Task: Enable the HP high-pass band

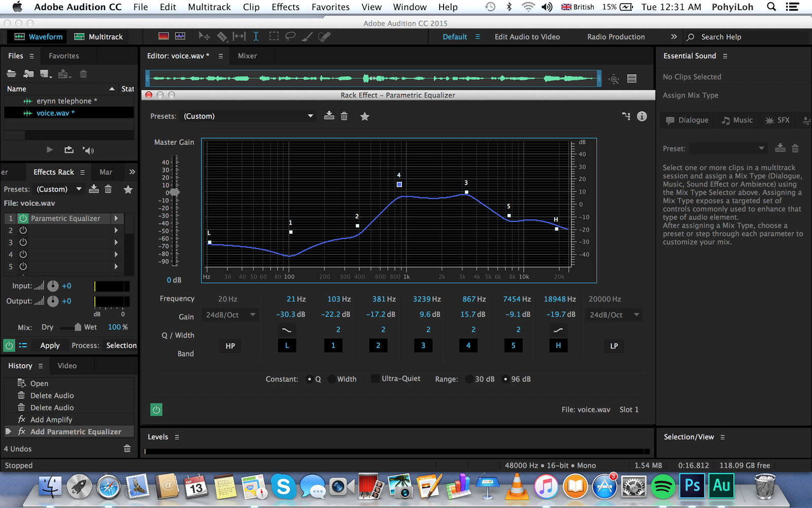Action: pos(230,346)
